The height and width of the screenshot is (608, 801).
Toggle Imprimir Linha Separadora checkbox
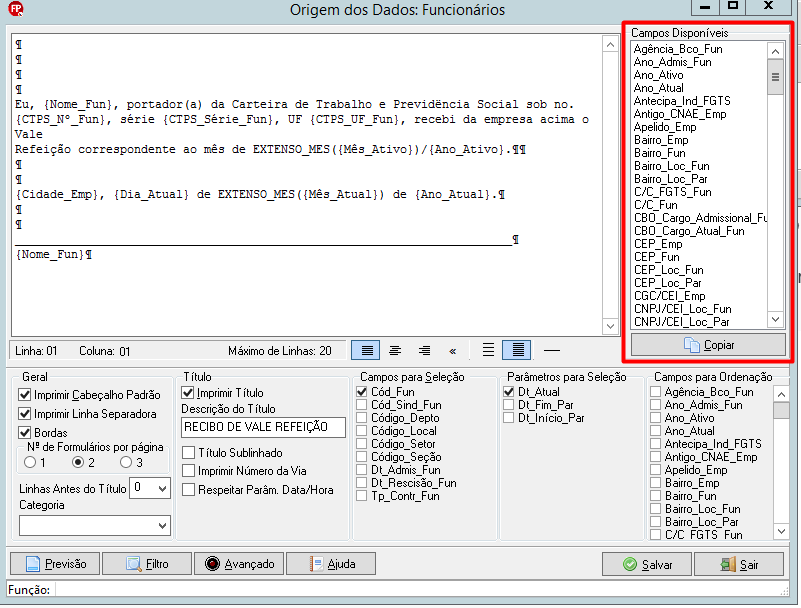coord(25,414)
